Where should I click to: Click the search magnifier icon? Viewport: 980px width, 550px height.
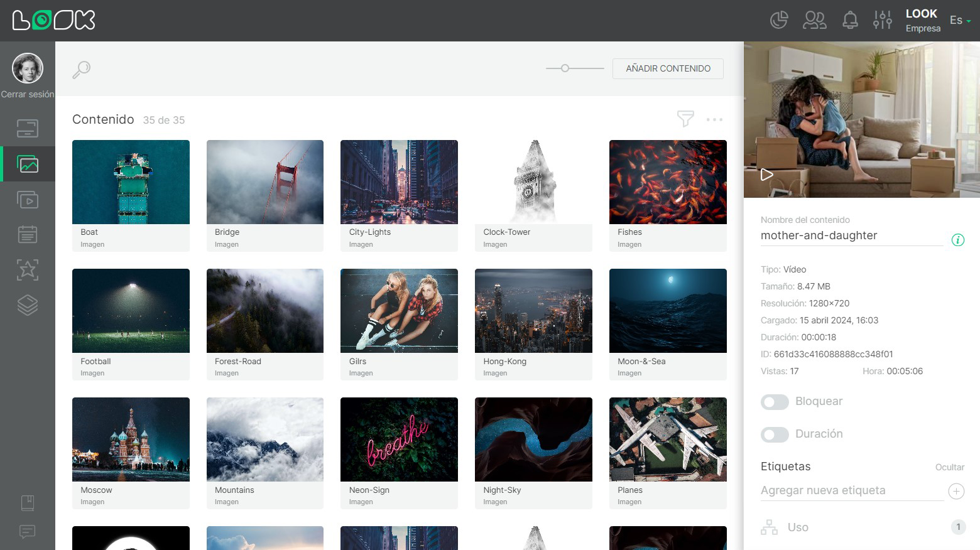click(x=82, y=69)
